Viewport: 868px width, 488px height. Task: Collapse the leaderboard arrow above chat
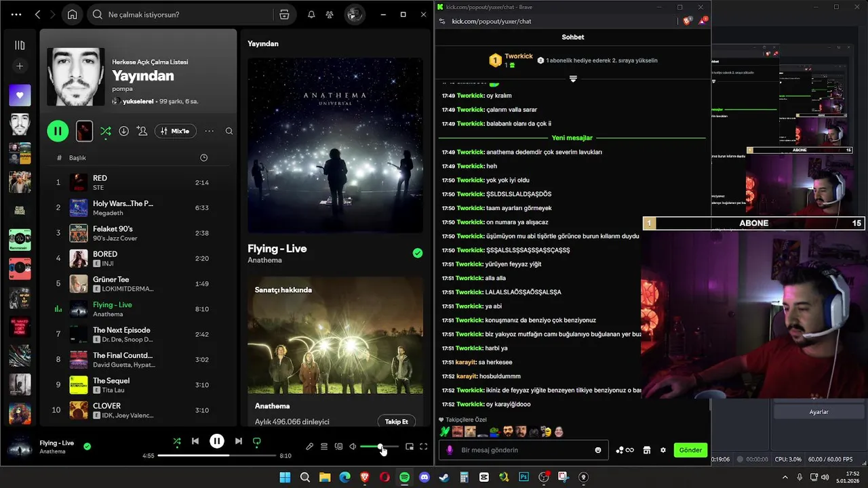[573, 79]
